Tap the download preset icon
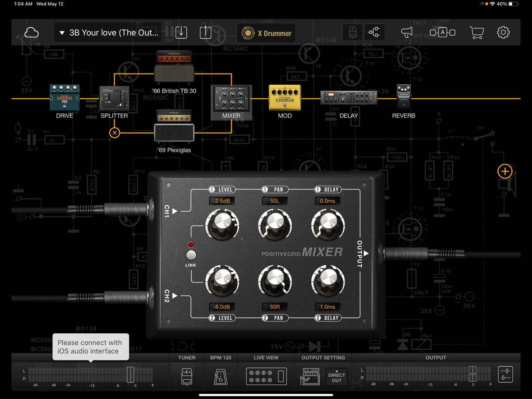This screenshot has height=399, width=532. point(181,33)
